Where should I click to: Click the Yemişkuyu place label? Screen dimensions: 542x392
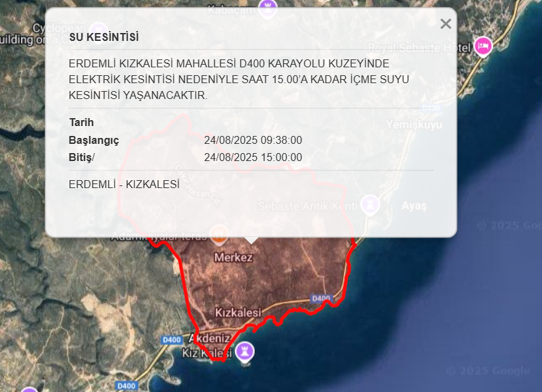(414, 125)
